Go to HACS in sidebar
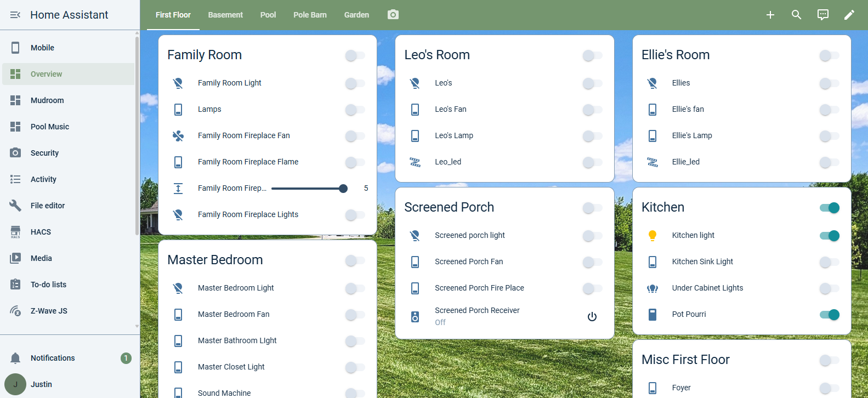This screenshot has height=398, width=868. pyautogui.click(x=41, y=232)
